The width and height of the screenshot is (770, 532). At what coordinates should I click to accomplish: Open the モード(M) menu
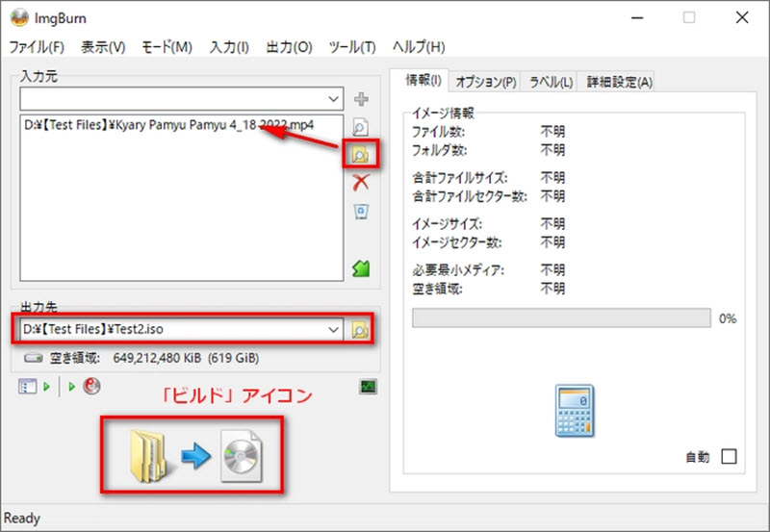pos(167,46)
